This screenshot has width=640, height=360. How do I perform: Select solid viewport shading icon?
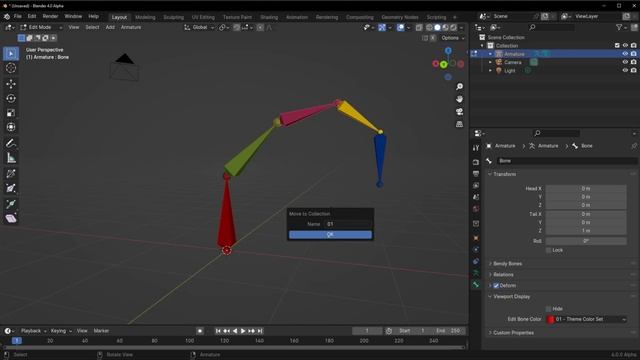pyautogui.click(x=438, y=27)
